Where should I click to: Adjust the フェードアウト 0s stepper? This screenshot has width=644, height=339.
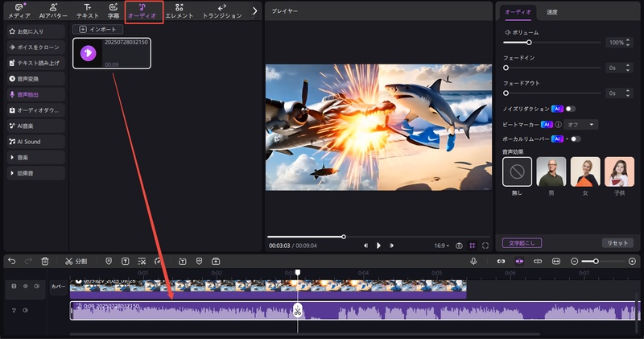(628, 93)
